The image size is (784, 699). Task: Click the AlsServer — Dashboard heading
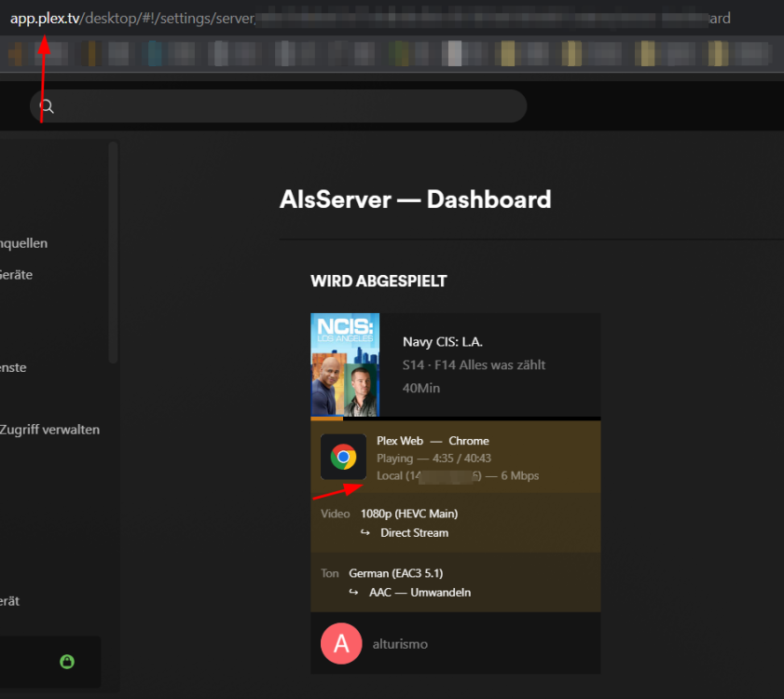(415, 199)
